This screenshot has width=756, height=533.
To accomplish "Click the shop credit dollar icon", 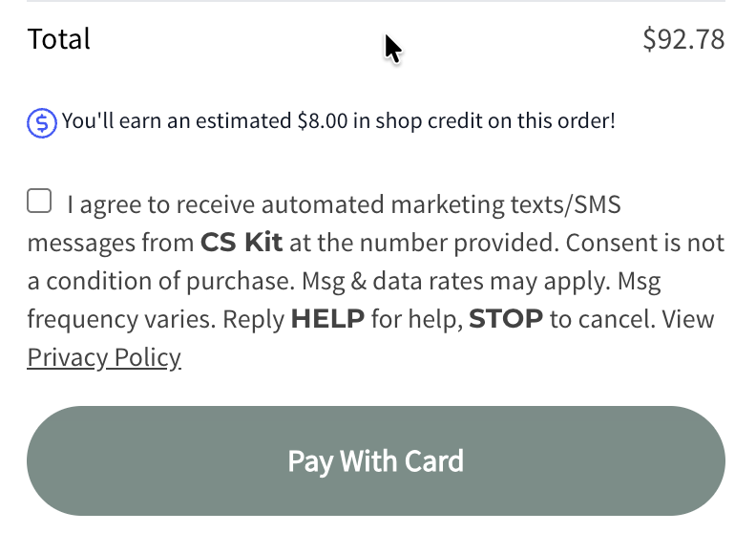I will coord(42,122).
